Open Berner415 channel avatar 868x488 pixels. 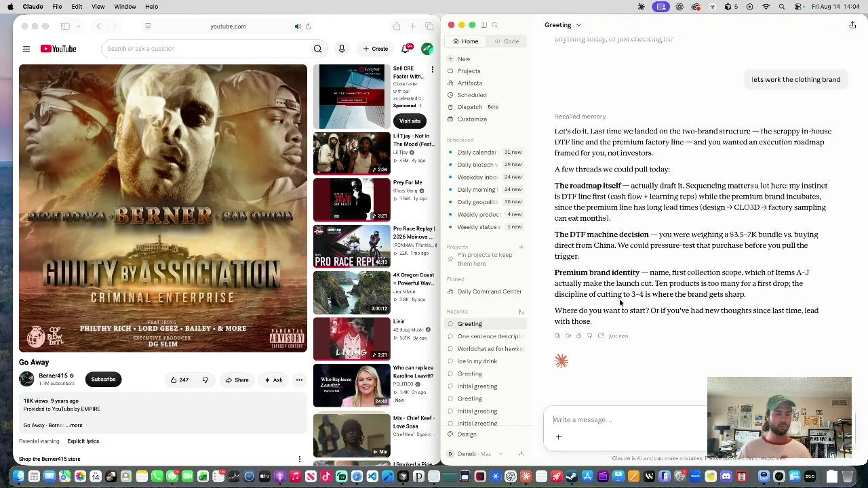click(26, 379)
